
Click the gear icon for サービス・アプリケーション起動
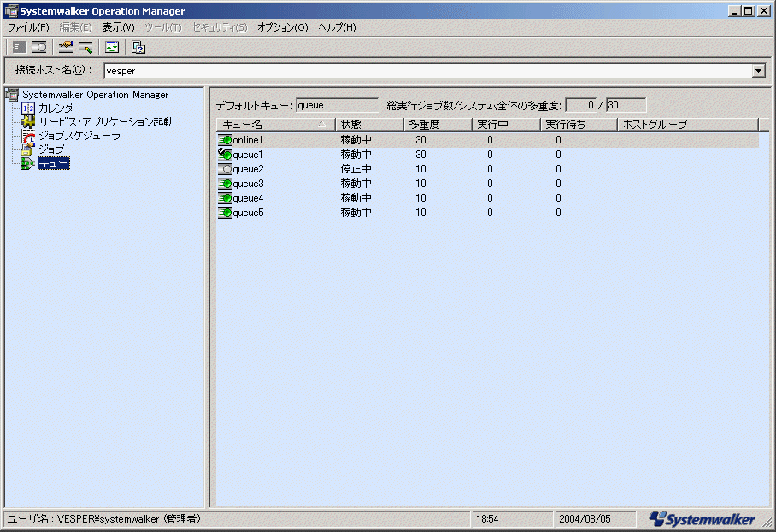(28, 121)
